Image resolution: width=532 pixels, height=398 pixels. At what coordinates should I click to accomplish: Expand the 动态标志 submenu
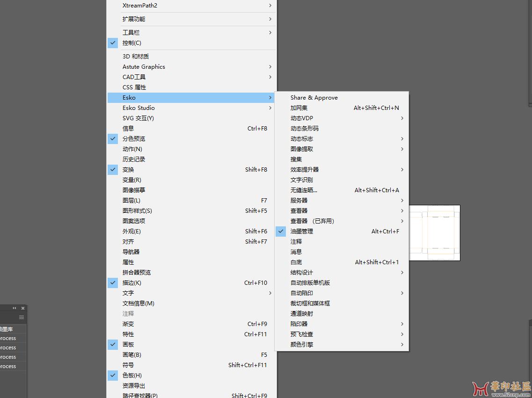342,138
